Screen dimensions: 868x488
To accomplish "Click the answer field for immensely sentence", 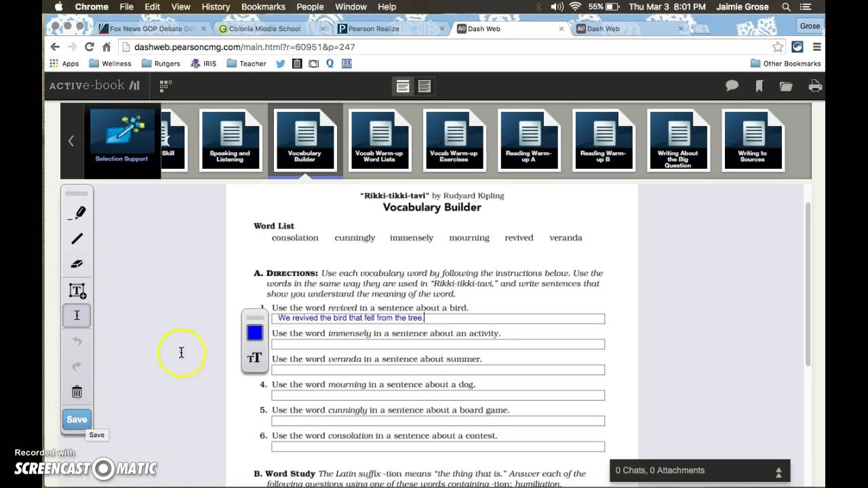I will [438, 344].
